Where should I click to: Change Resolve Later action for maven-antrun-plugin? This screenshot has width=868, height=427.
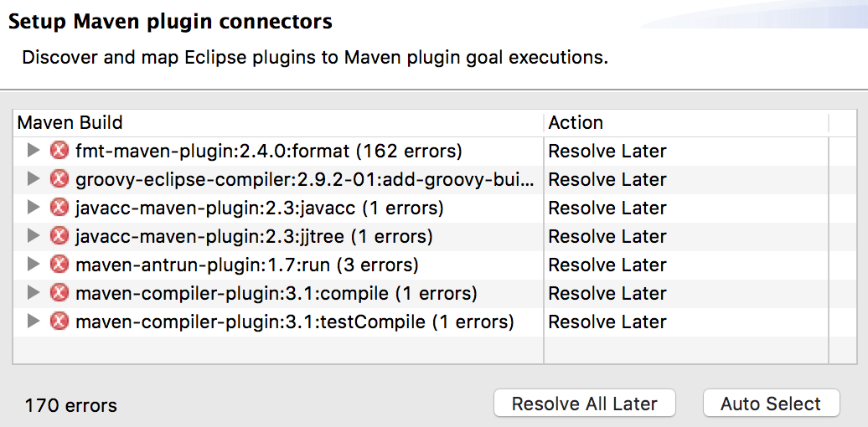coord(607,265)
